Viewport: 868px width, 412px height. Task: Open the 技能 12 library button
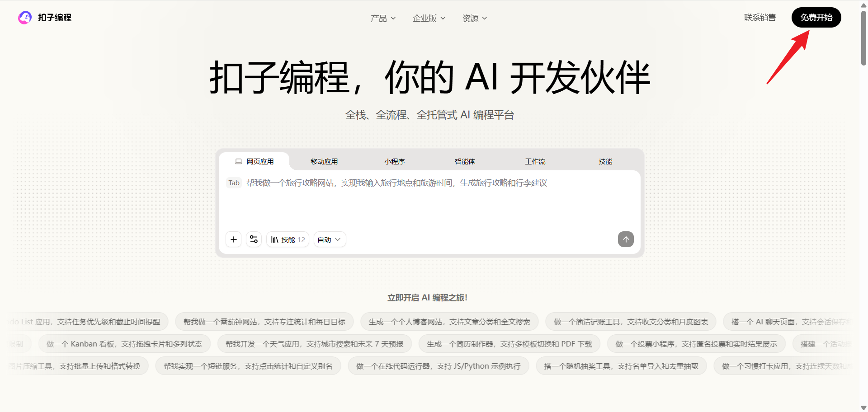pyautogui.click(x=288, y=239)
